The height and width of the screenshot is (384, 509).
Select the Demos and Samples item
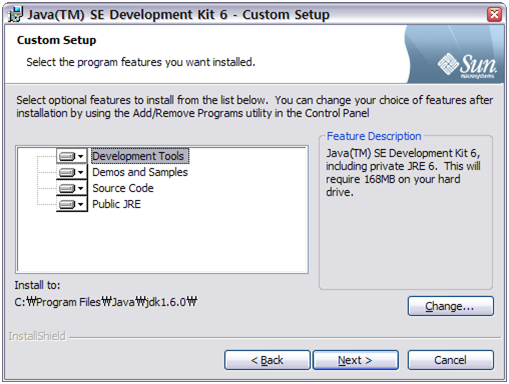click(x=140, y=172)
